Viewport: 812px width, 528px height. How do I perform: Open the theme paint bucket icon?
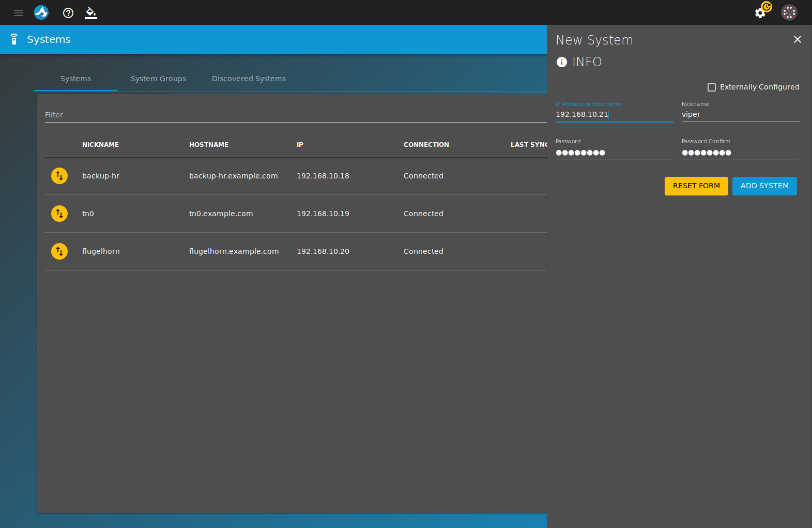point(91,13)
